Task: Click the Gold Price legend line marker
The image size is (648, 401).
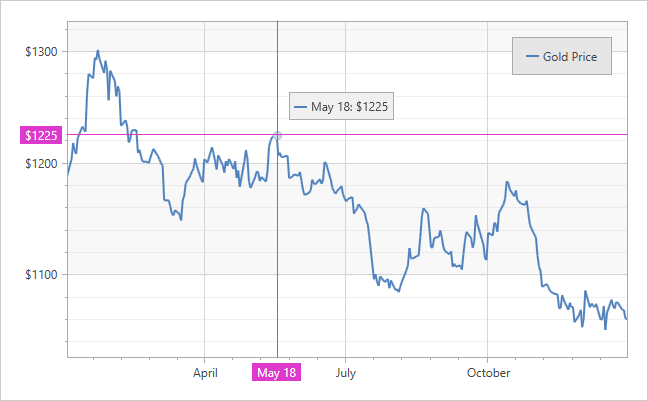Action: (x=531, y=57)
